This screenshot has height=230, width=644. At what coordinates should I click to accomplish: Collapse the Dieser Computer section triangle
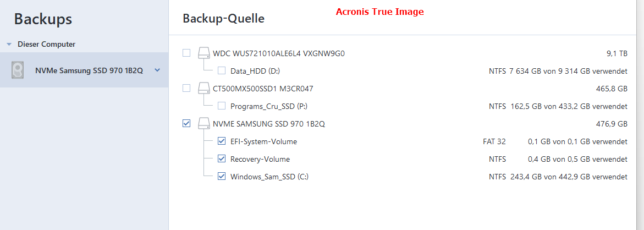click(9, 44)
